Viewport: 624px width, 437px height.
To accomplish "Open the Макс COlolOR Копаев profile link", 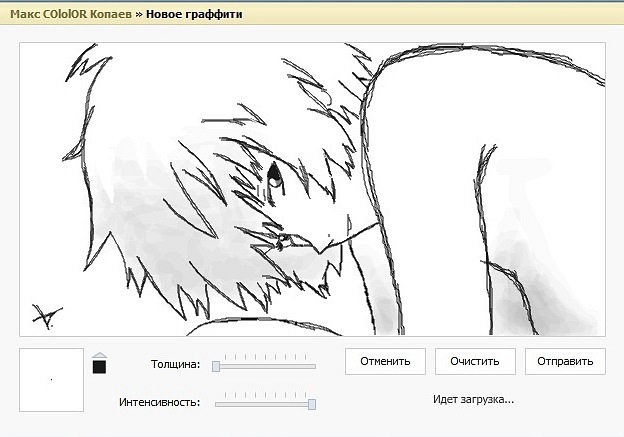I will click(71, 14).
